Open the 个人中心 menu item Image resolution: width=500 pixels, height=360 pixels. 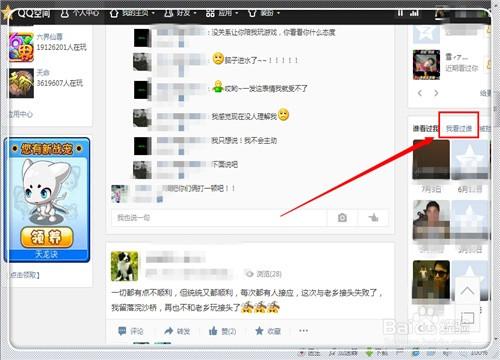(x=79, y=13)
